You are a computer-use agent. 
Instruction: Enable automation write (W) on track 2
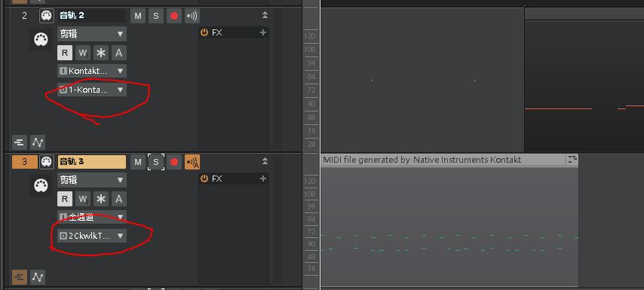(x=82, y=53)
